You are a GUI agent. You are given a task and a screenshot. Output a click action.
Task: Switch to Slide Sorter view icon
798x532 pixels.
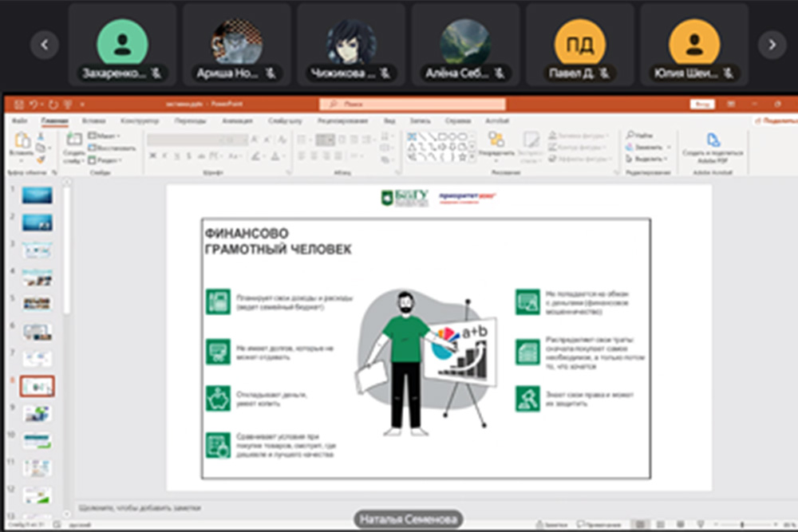point(661,524)
